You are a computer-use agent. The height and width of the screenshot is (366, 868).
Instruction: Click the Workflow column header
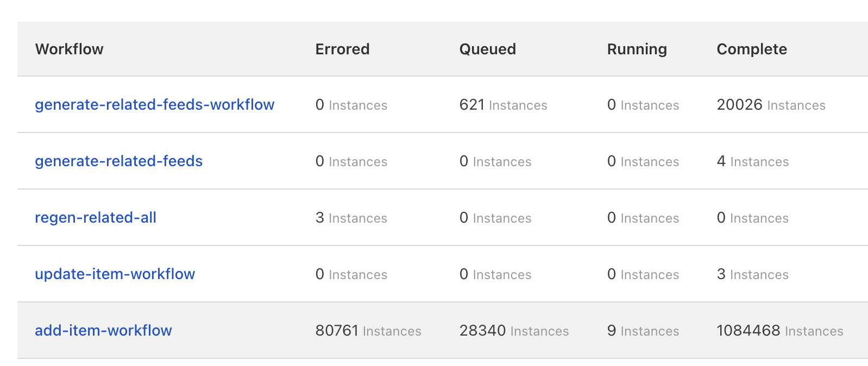69,49
